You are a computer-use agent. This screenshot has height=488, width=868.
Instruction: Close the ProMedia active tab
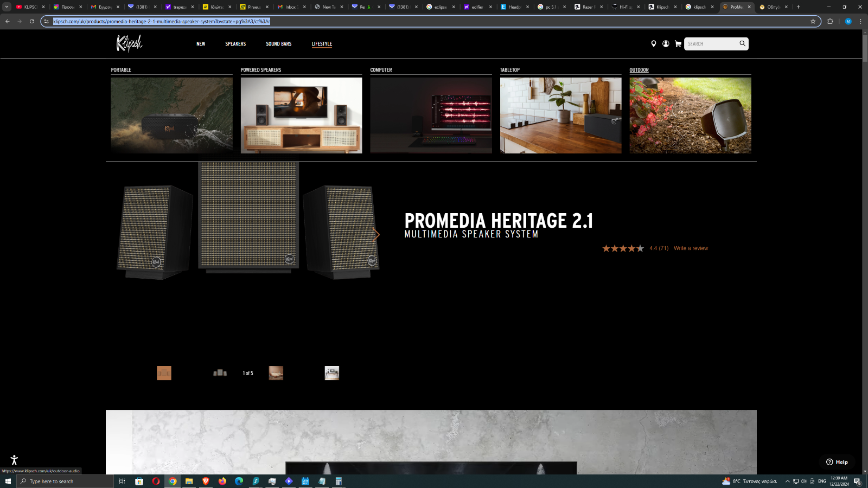[x=749, y=7]
